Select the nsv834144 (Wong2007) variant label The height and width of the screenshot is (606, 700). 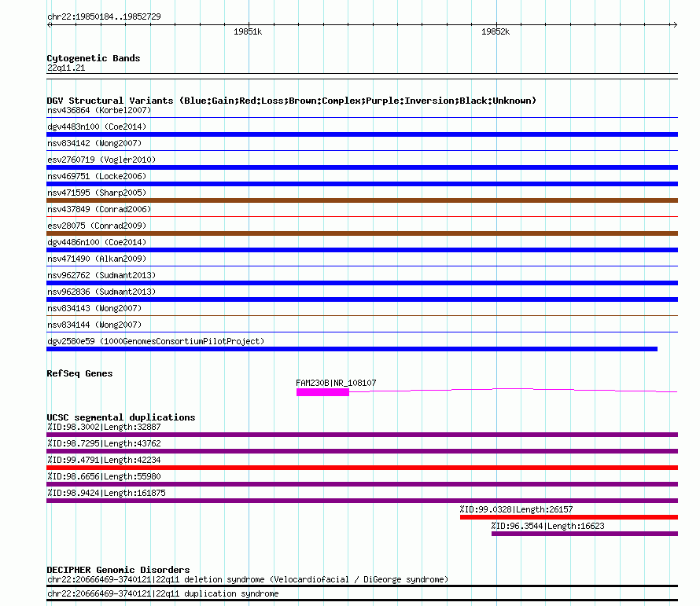pyautogui.click(x=94, y=325)
